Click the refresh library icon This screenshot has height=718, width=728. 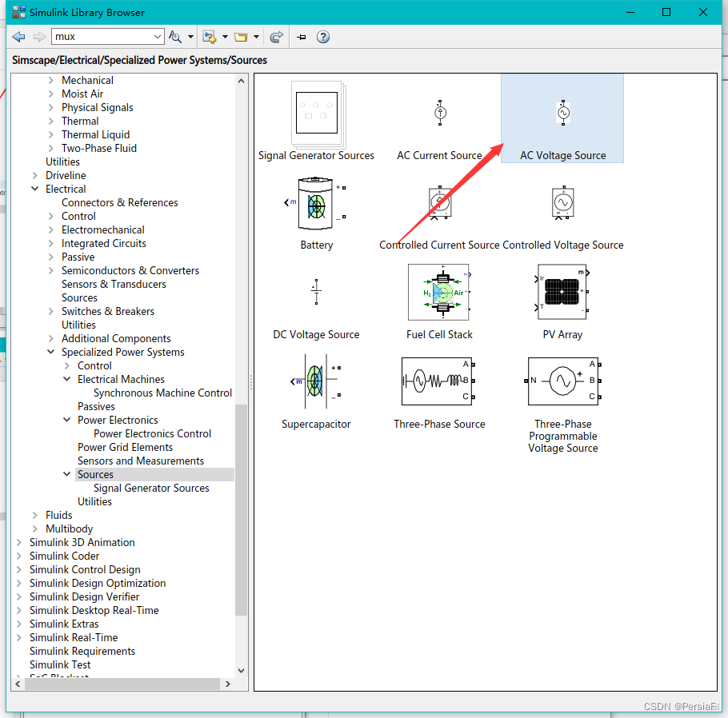point(277,37)
